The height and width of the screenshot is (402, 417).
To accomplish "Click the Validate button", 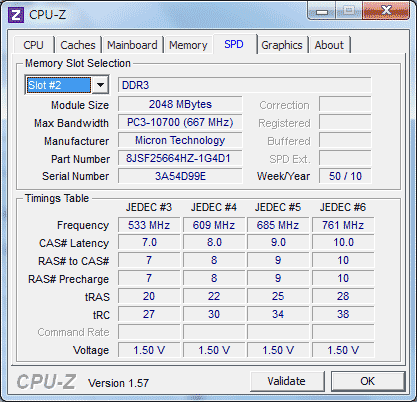I will 287,381.
